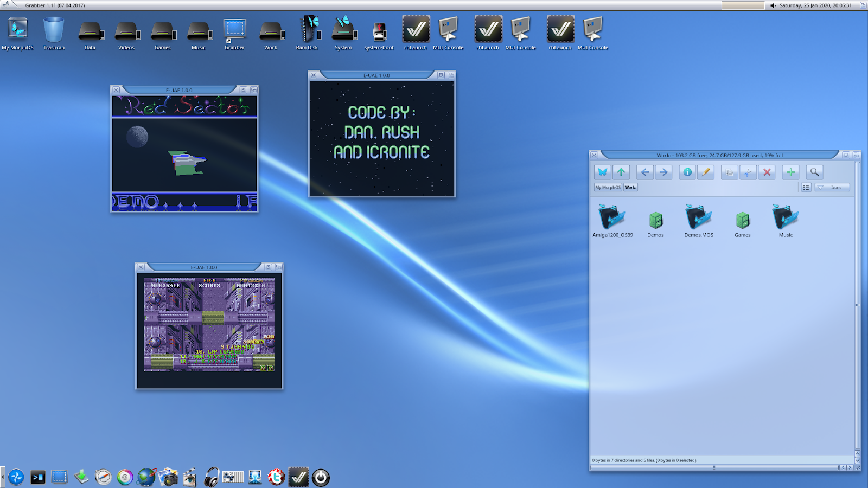
Task: Open the Music folder in Work window
Action: [786, 221]
